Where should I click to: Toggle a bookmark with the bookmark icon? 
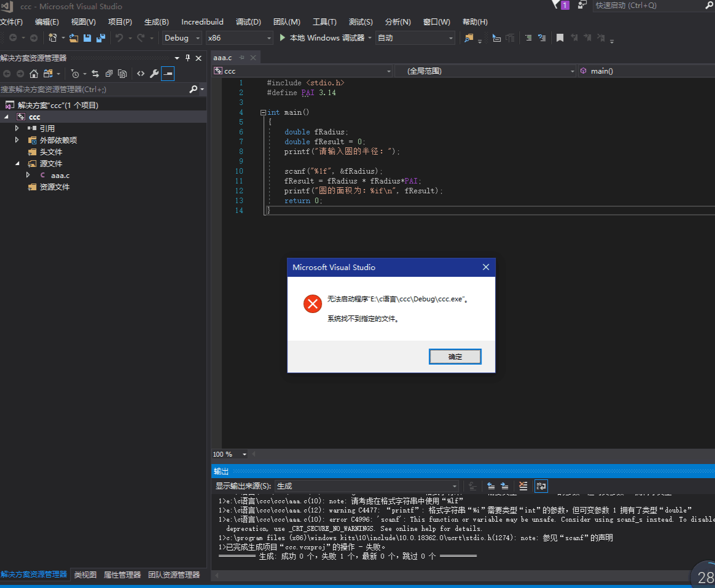tap(560, 38)
